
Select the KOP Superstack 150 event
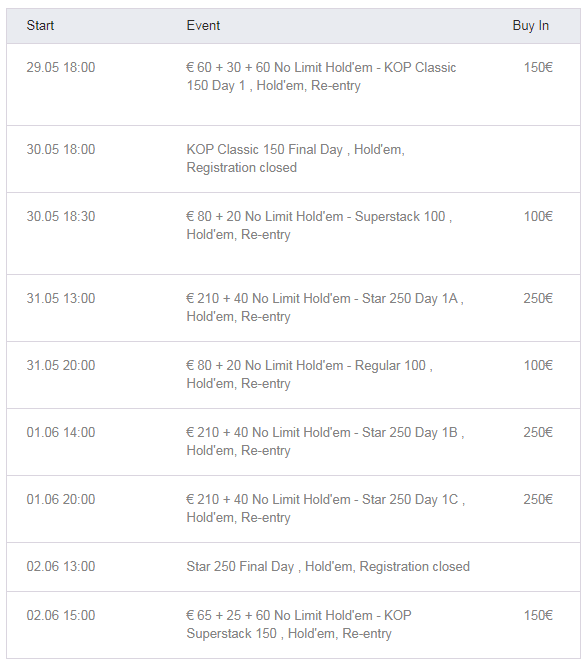click(x=299, y=624)
